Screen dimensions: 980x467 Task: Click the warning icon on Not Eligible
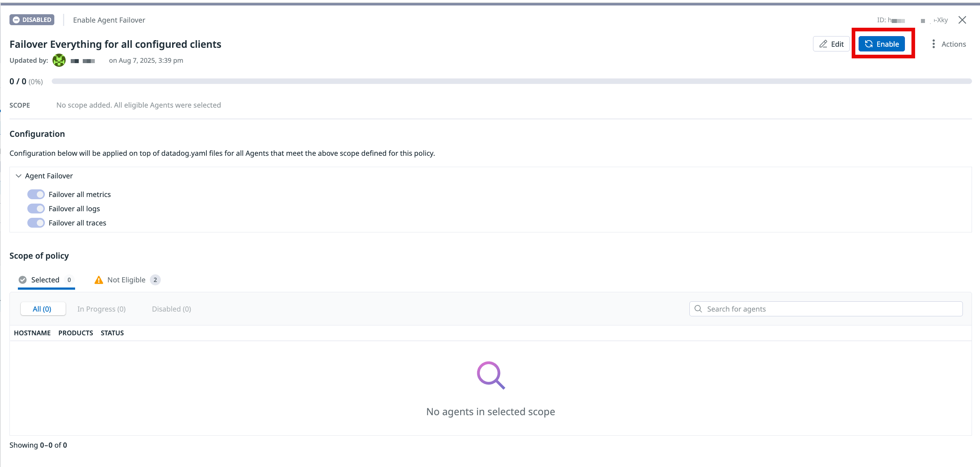point(98,280)
